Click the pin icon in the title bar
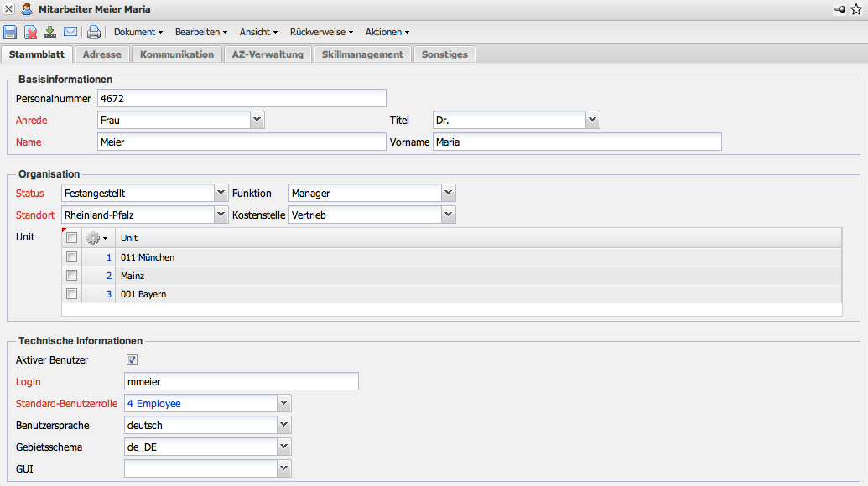868x486 pixels. [x=839, y=9]
